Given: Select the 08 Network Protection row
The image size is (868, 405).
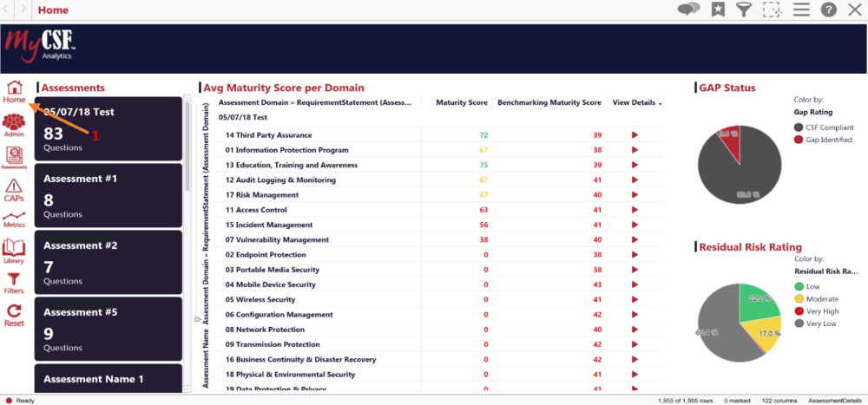Looking at the screenshot, I should point(440,330).
